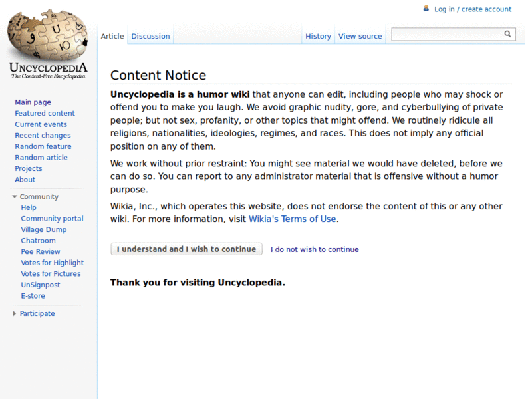Go to Main page in sidebar

pyautogui.click(x=33, y=102)
